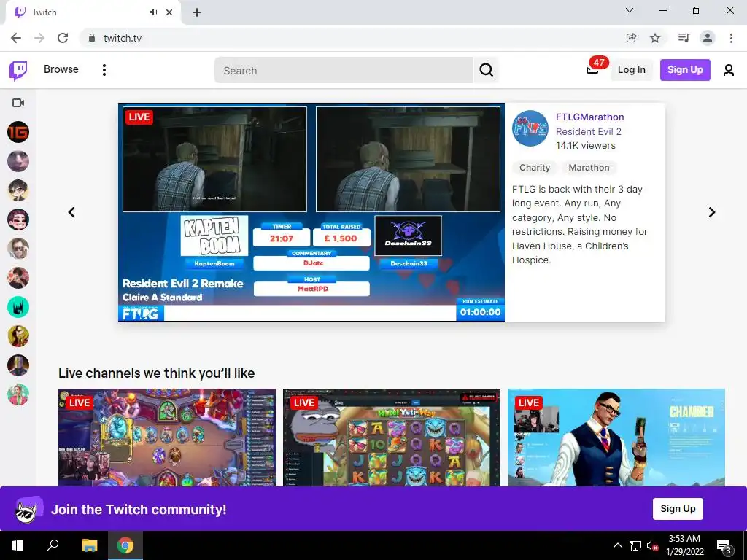Click the browser back arrow

pyautogui.click(x=16, y=38)
